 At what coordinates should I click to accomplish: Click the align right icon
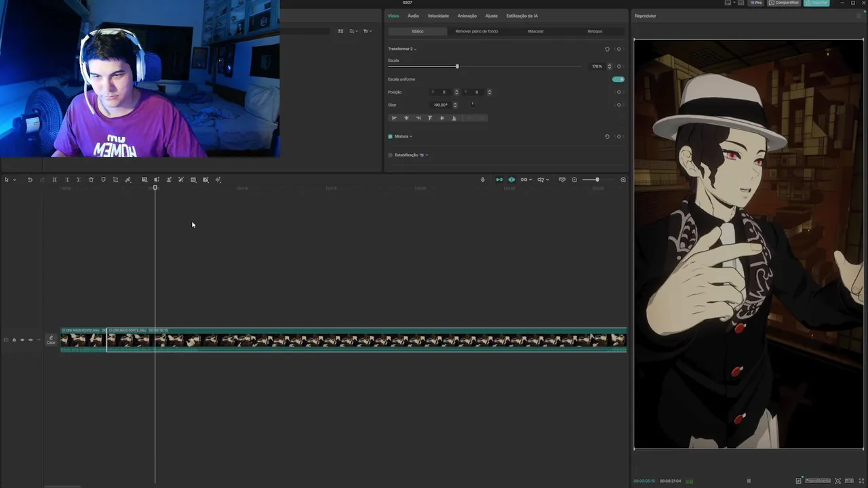[x=418, y=118]
